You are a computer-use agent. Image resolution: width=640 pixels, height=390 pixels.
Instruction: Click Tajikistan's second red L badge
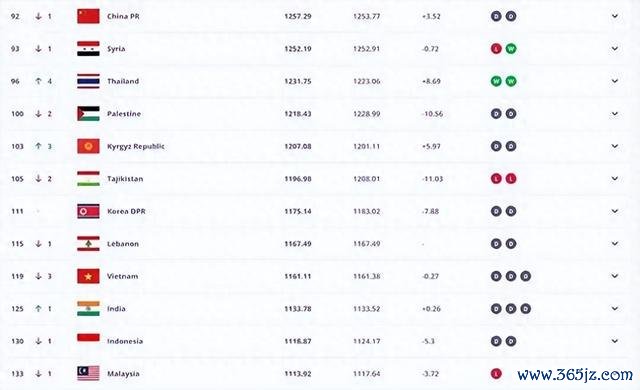click(511, 179)
